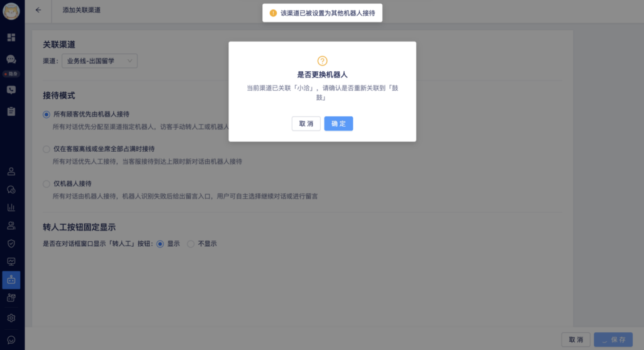
Task: Click the 保存 button at bottom right
Action: tap(613, 340)
